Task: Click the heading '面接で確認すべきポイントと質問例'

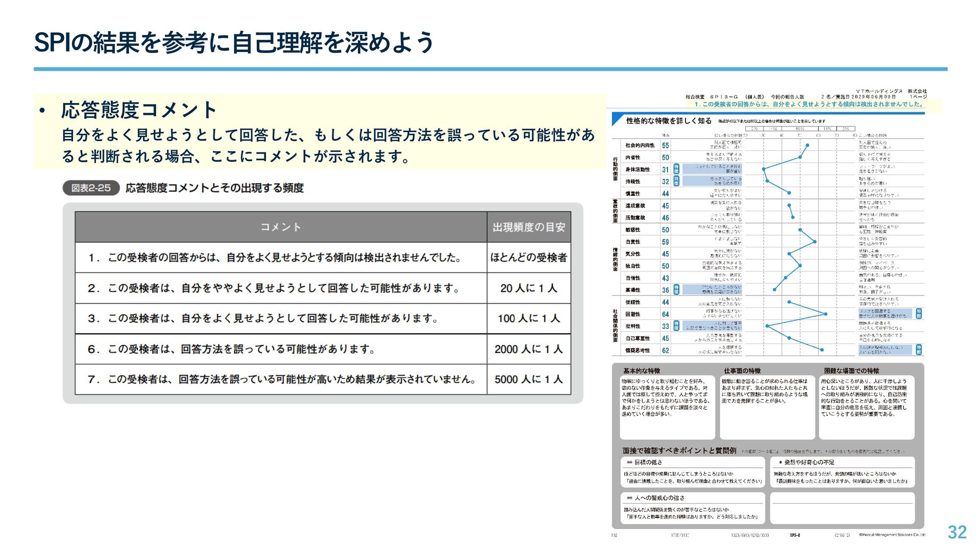Action: click(679, 450)
